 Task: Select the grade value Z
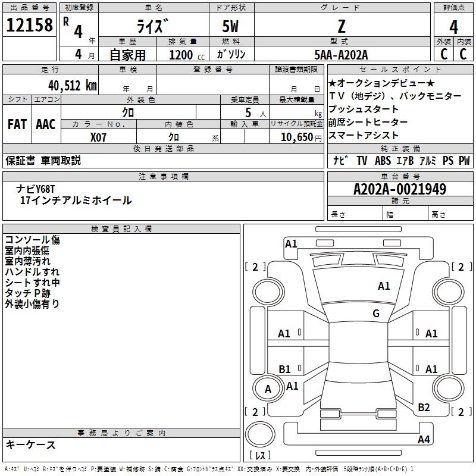342,26
